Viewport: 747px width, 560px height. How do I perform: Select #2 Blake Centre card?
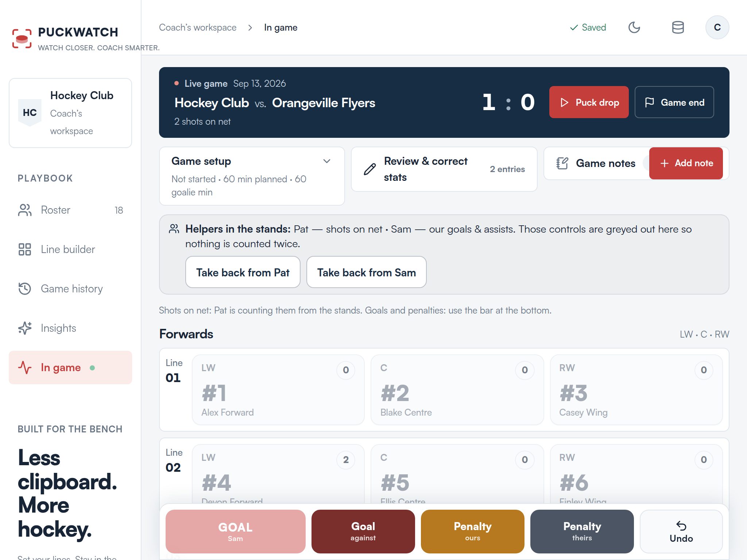click(457, 390)
